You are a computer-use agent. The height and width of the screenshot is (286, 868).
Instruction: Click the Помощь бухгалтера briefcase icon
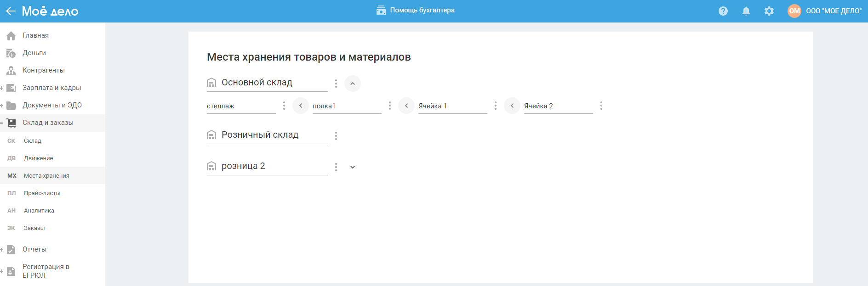click(381, 10)
